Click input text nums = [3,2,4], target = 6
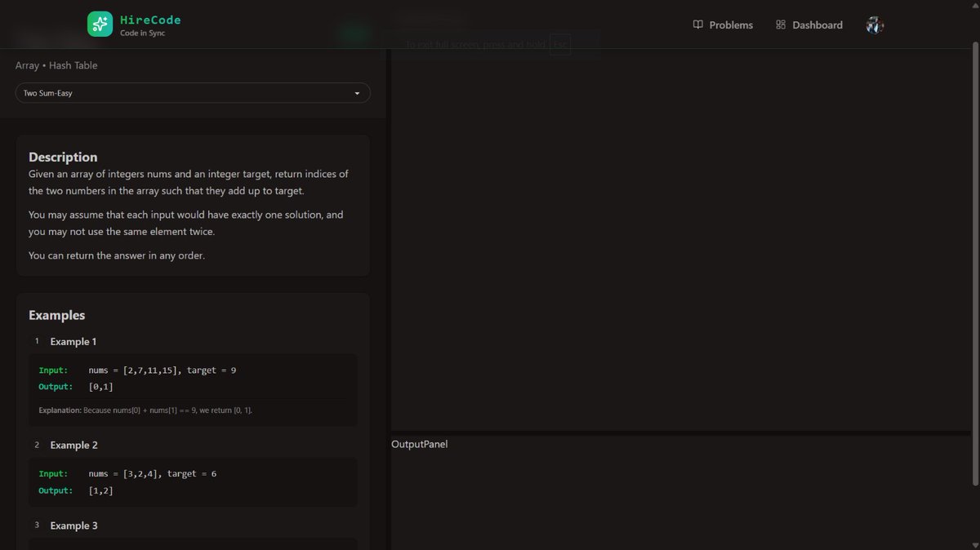The width and height of the screenshot is (980, 550). (x=152, y=474)
